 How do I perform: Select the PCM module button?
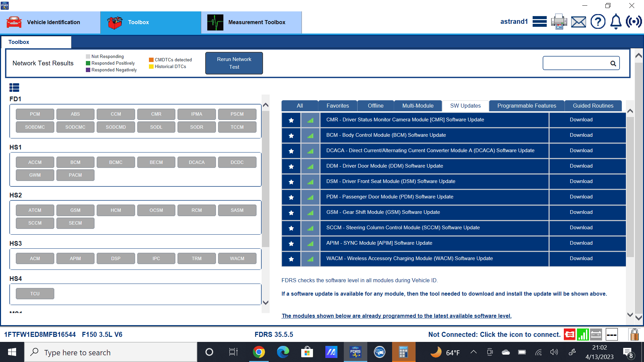pos(35,114)
